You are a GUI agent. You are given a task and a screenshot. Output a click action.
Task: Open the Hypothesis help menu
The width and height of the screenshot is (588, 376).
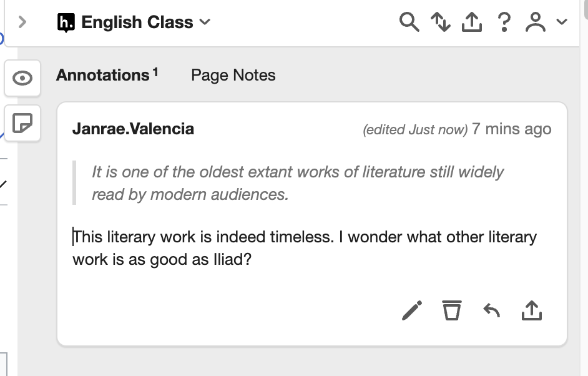504,22
